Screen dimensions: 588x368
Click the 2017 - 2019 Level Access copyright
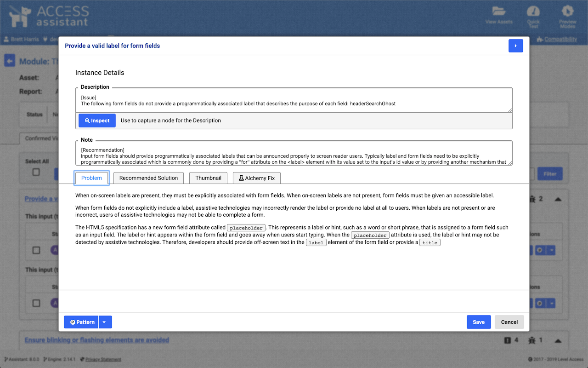point(559,359)
